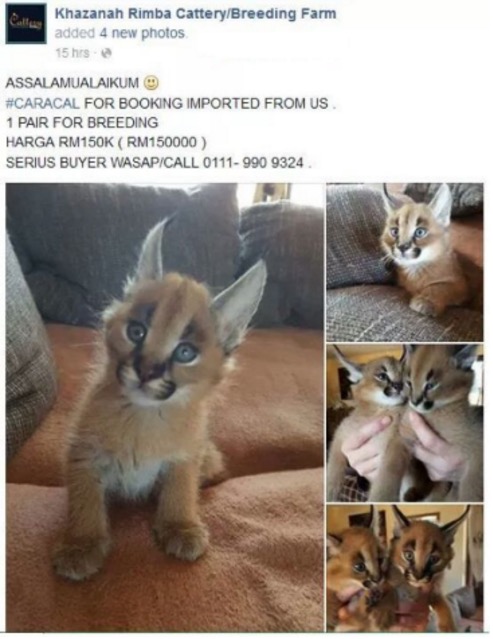Click the Khazanah Rimba Cattery/Breeding Farm page name
This screenshot has height=639, width=493.
click(x=196, y=14)
